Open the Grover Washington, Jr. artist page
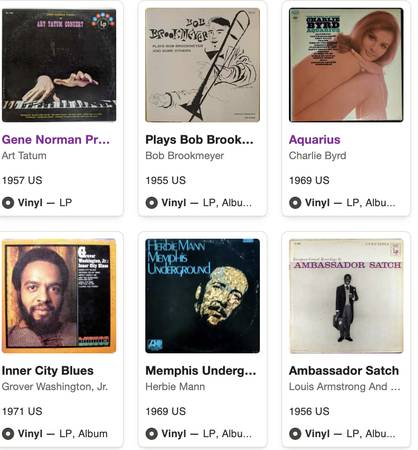Viewport: 418px width, 450px height. pyautogui.click(x=55, y=387)
